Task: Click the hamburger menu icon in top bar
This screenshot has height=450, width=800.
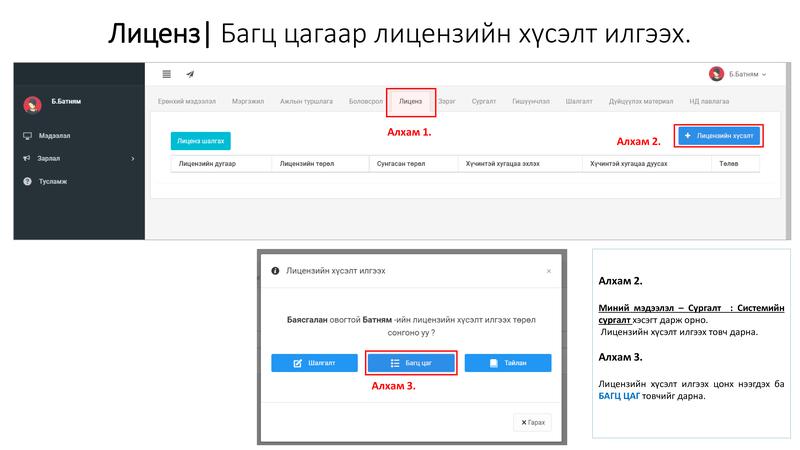Action: click(x=166, y=74)
